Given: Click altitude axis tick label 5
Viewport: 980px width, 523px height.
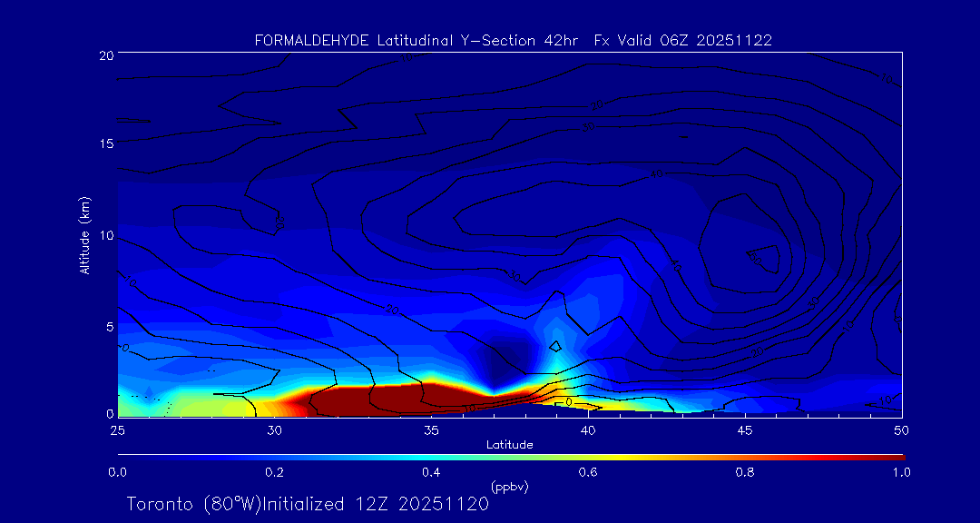Looking at the screenshot, I should [109, 327].
